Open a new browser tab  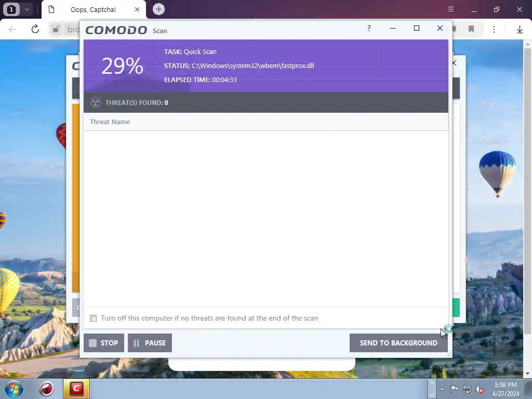158,9
